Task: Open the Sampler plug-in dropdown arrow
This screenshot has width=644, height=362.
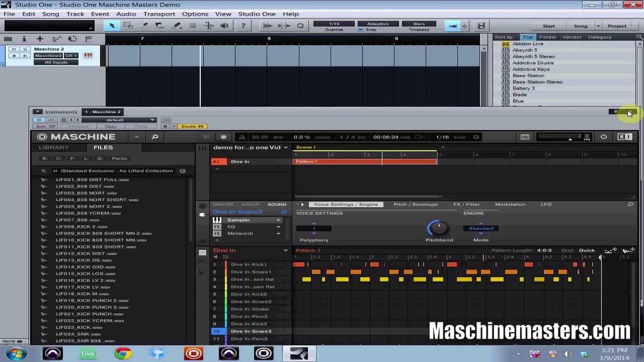Action: click(278, 220)
